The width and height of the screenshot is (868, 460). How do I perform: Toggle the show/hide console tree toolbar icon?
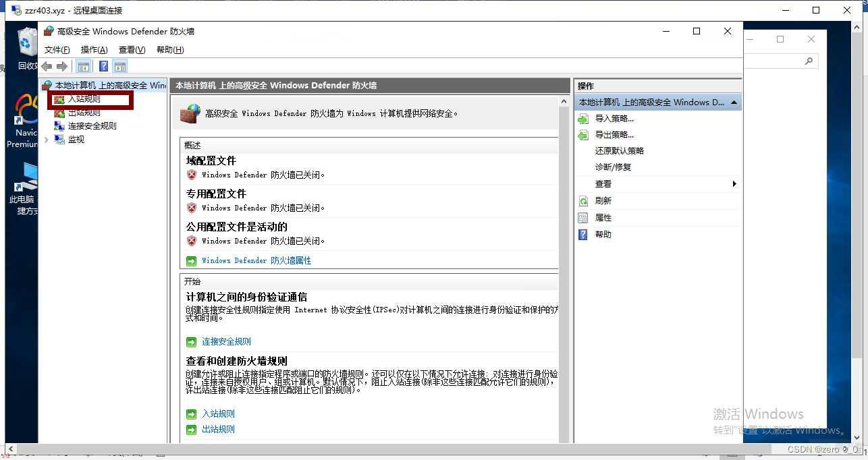tap(84, 66)
